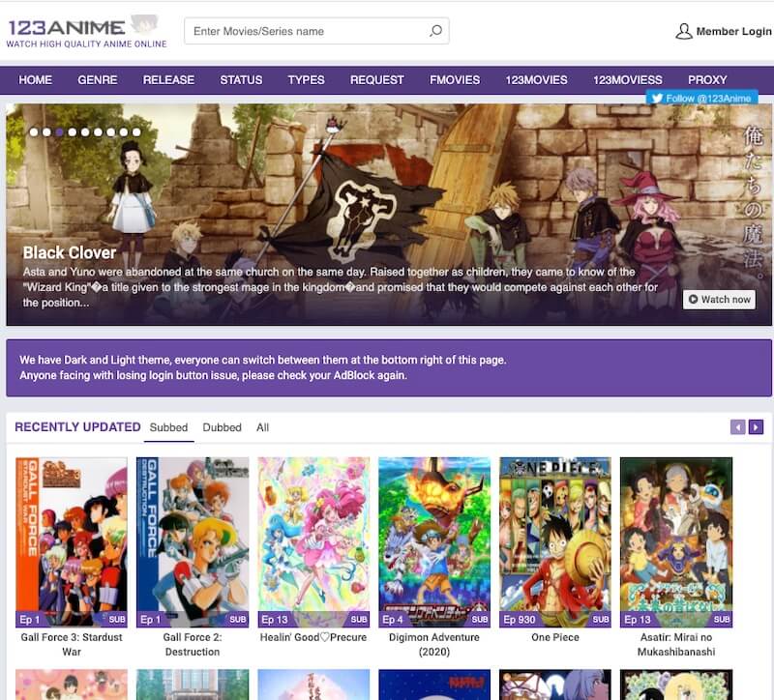Click the RECENTLY UPDATED heading
The width and height of the screenshot is (774, 700).
77,426
